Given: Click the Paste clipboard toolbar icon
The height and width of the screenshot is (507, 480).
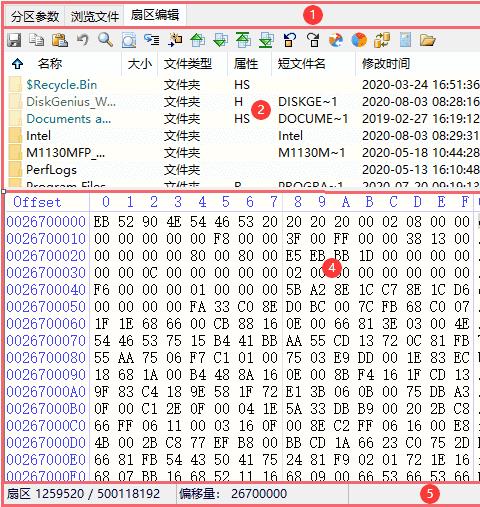Looking at the screenshot, I should pos(60,40).
